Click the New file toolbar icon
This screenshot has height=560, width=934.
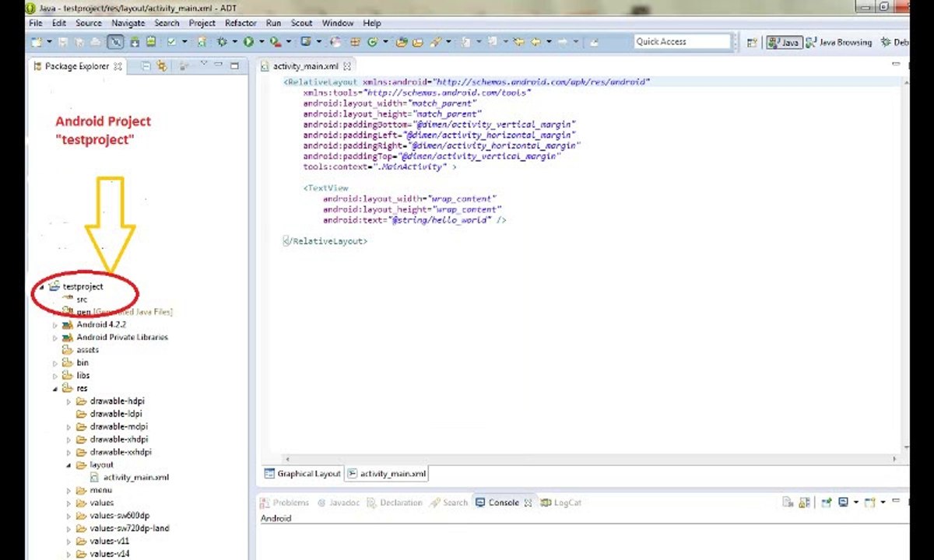37,42
